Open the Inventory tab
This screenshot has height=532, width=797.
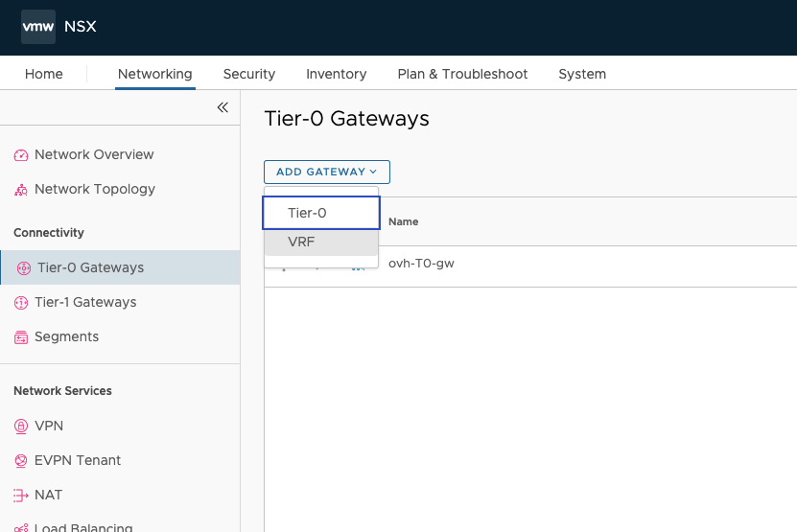point(336,74)
